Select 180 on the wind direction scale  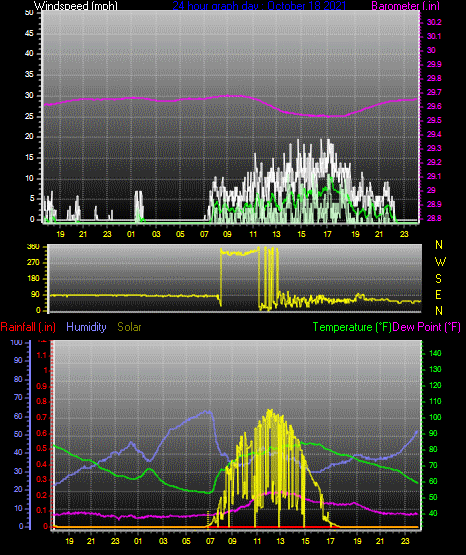[33, 279]
